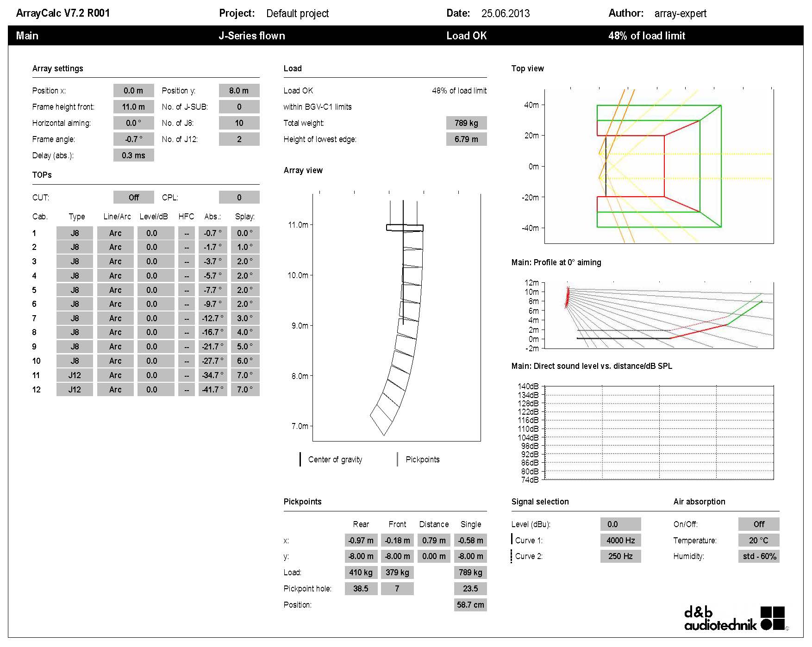Click cabinet 3 Arc cell

pos(115,261)
